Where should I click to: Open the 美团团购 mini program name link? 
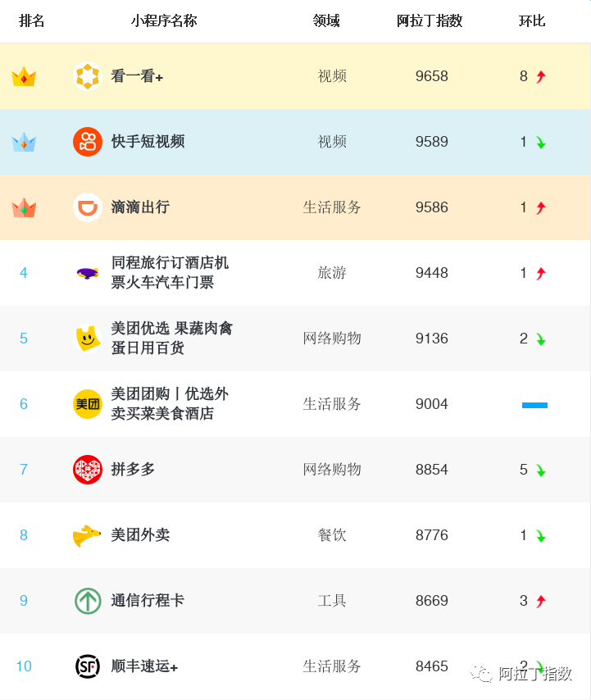click(170, 404)
